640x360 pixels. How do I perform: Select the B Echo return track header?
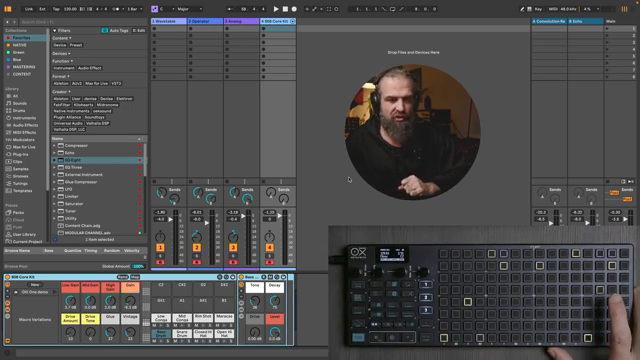[586, 21]
